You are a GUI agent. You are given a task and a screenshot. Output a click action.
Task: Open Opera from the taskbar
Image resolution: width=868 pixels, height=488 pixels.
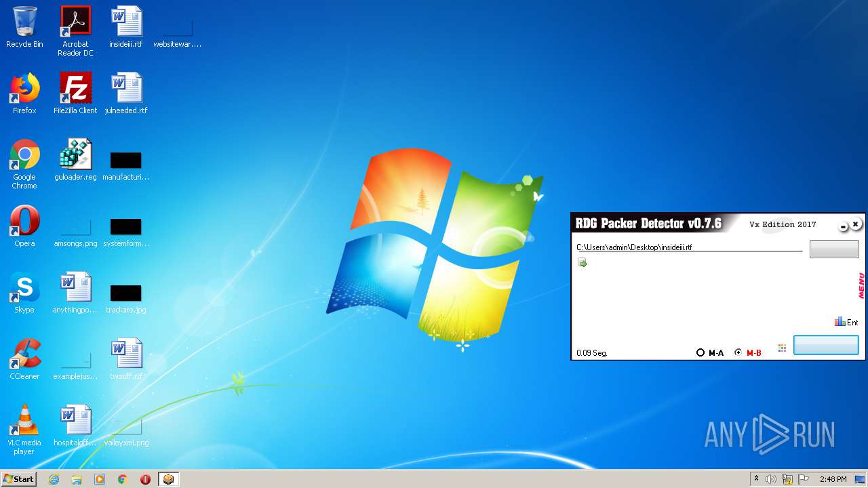pos(145,479)
